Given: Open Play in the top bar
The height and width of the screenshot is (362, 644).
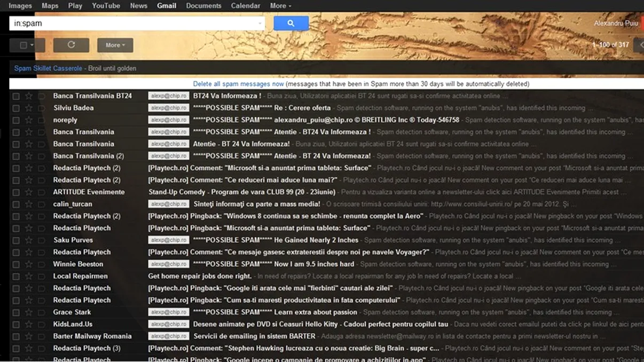Looking at the screenshot, I should 75,6.
